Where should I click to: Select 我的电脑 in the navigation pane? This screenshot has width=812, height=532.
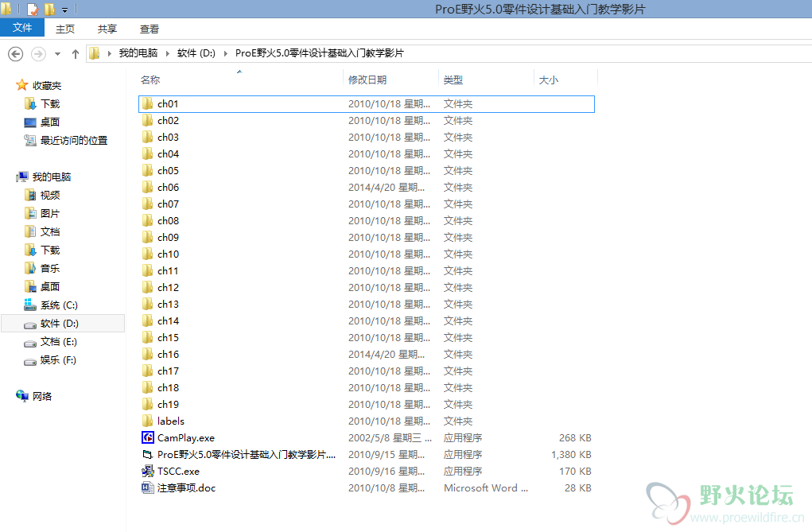point(51,177)
